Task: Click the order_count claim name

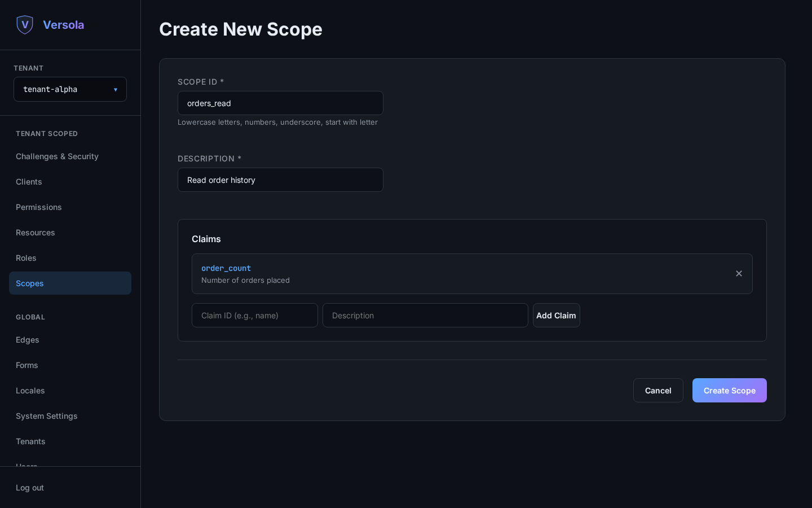Action: coord(226,268)
